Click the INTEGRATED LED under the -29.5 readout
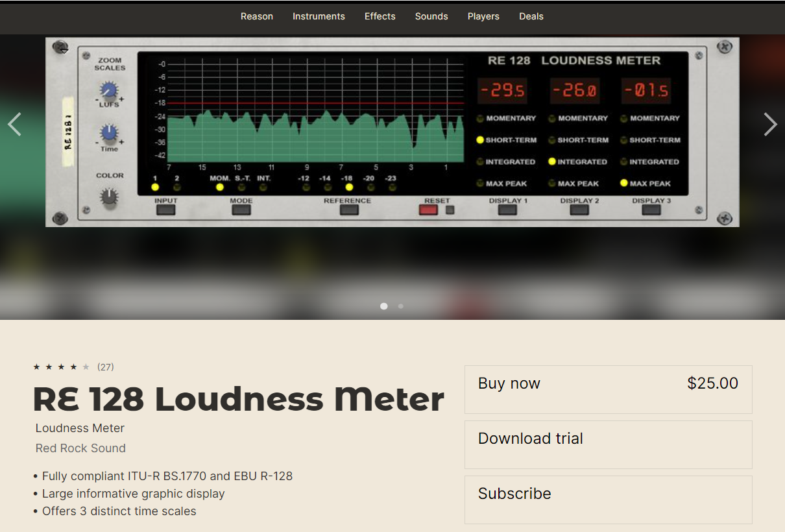The width and height of the screenshot is (785, 532). [480, 162]
